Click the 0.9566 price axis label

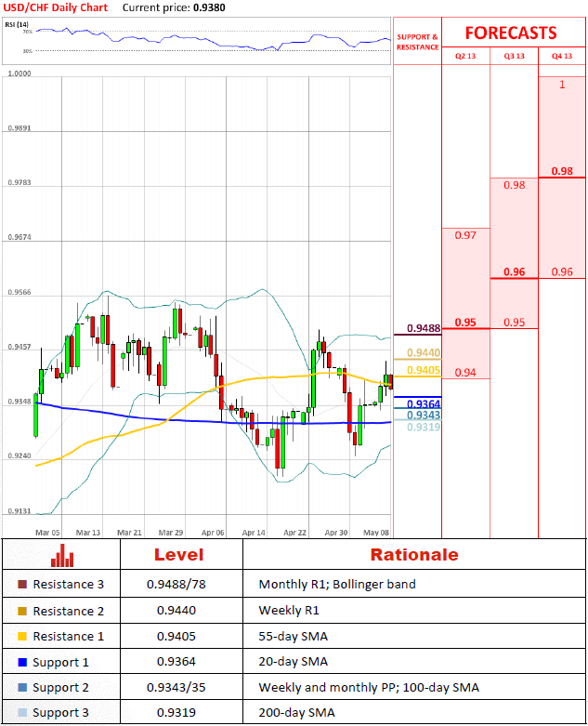20,293
